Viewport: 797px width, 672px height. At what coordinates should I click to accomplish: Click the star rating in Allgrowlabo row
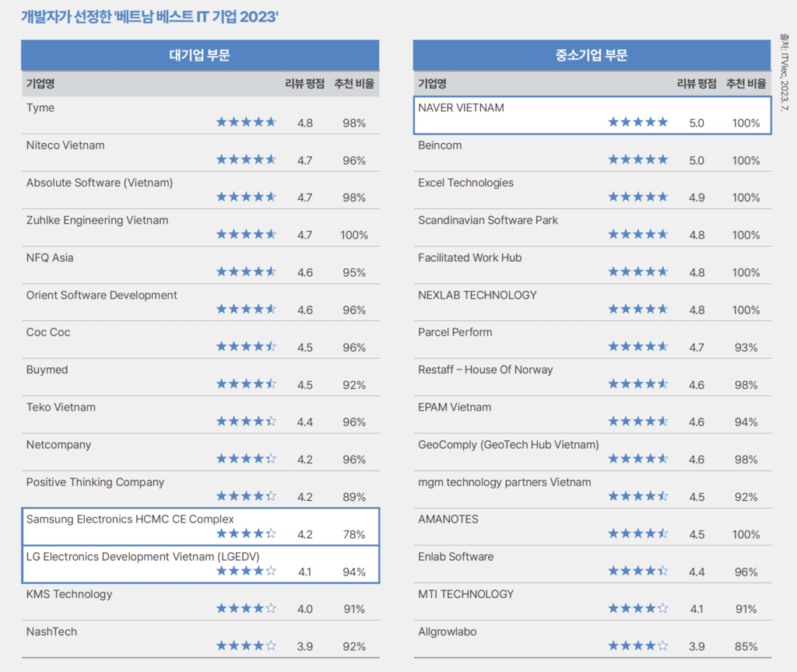tap(638, 646)
